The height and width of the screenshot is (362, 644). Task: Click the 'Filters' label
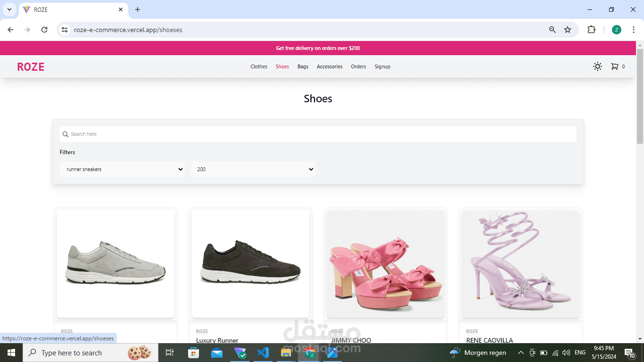point(67,152)
